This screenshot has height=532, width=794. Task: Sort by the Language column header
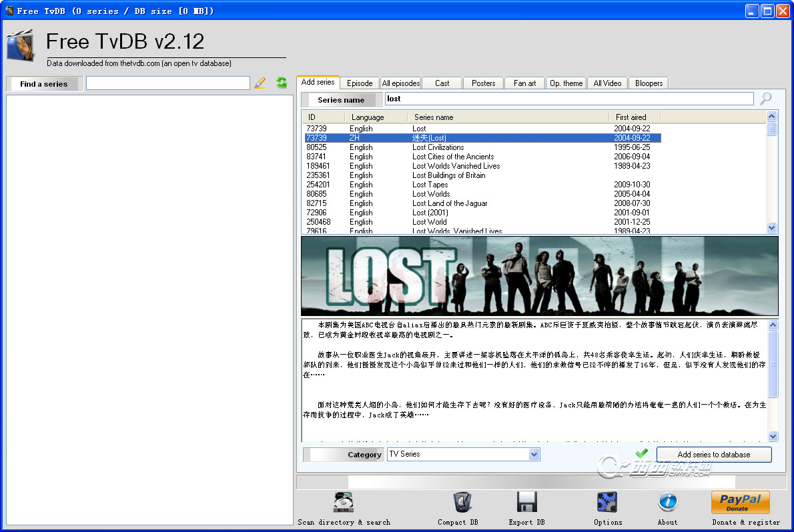coord(376,117)
